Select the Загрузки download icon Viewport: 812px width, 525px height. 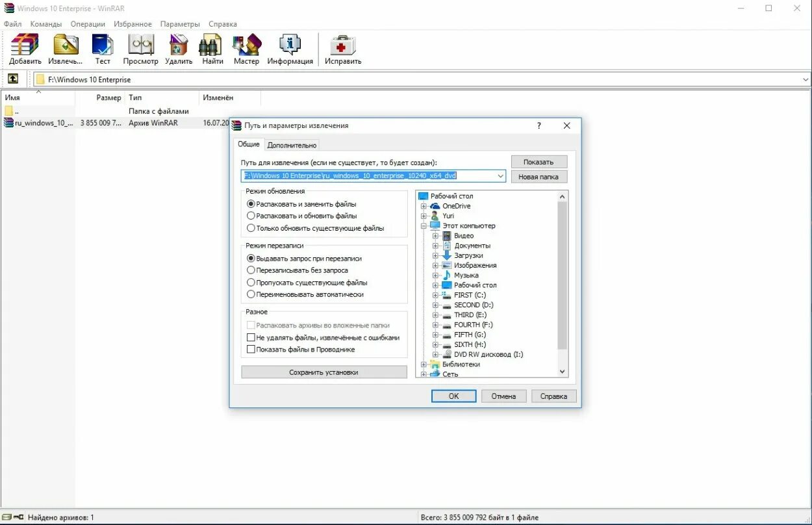point(447,255)
